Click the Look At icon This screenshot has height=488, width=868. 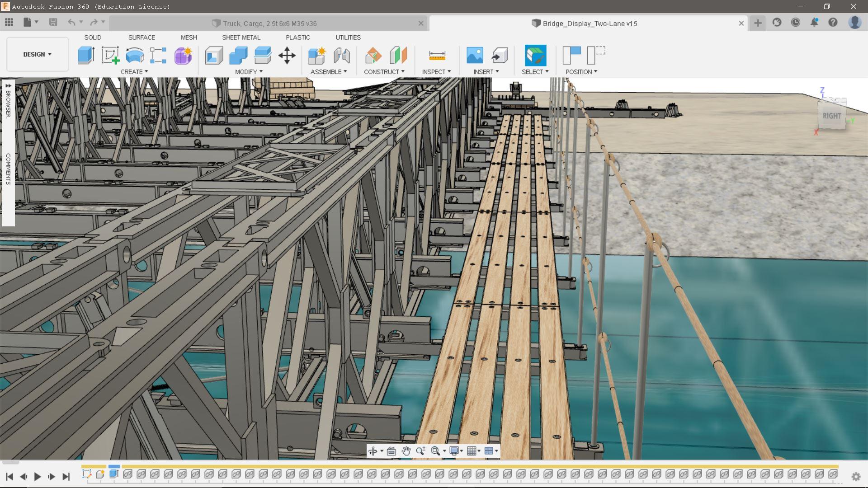coord(391,451)
